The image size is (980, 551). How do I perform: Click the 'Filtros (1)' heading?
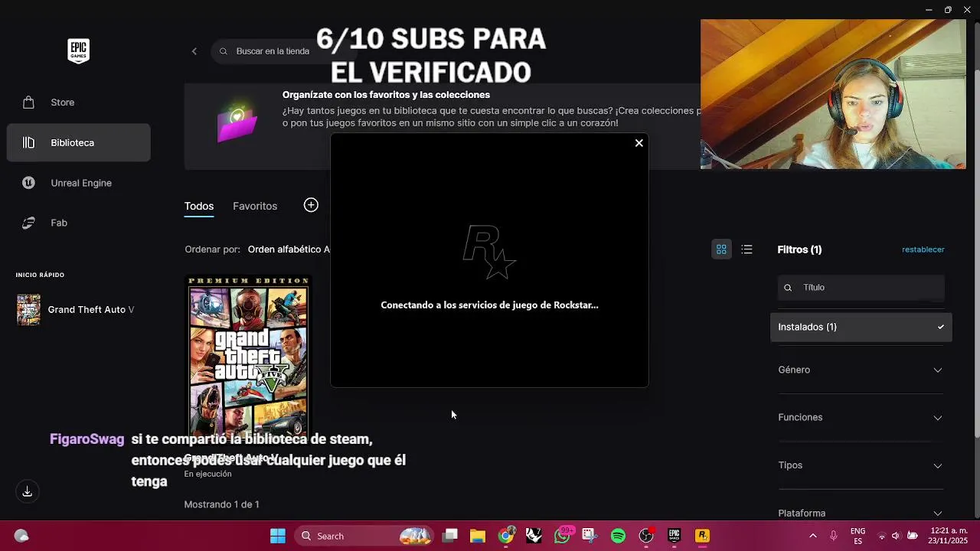[x=799, y=250]
